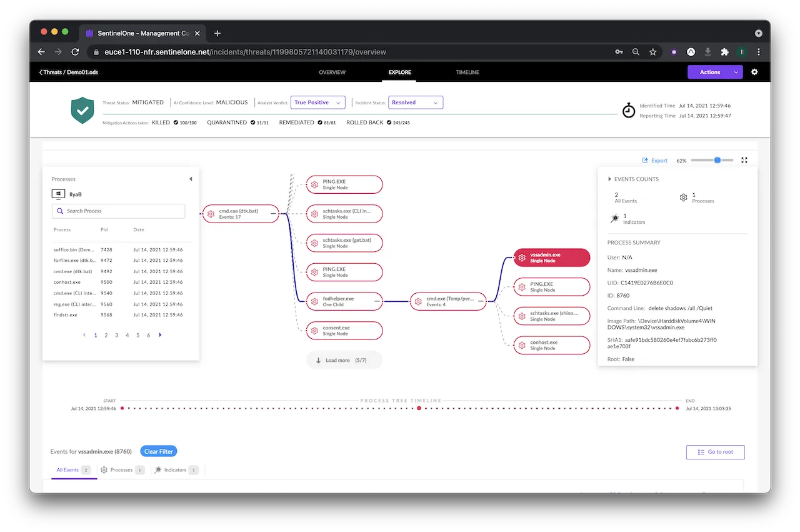Expand the Events Counts section
The image size is (800, 532).
coord(610,179)
